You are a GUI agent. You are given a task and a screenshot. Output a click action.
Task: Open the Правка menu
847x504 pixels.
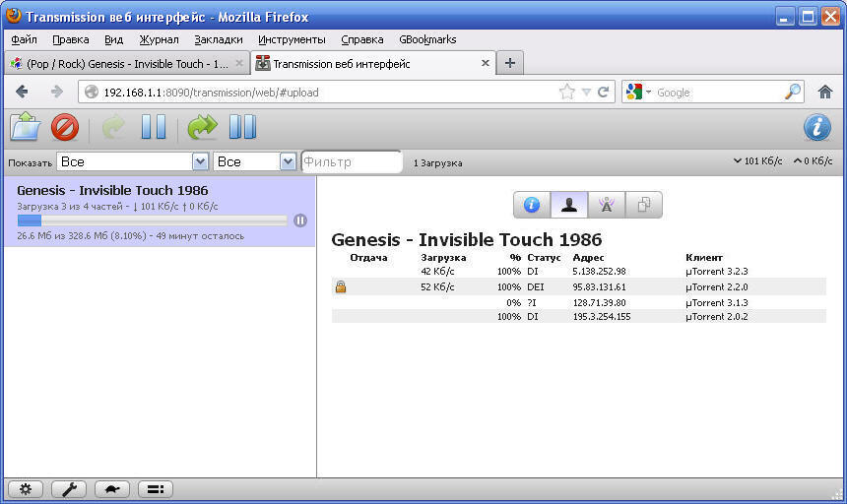(x=70, y=39)
